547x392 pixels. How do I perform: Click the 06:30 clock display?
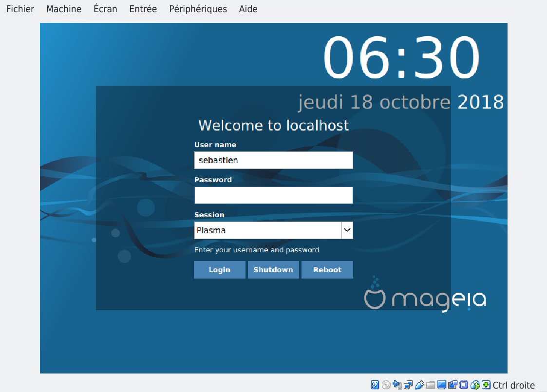401,57
